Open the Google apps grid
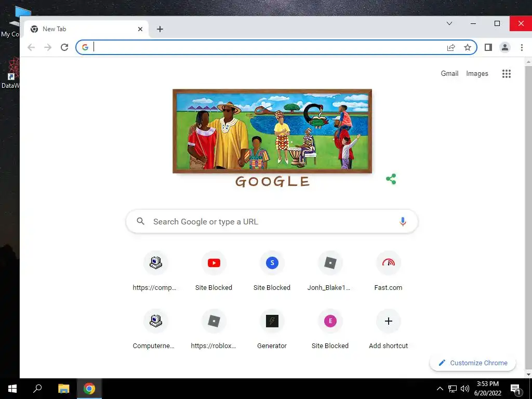Screen dimensions: 532x399 [507, 74]
